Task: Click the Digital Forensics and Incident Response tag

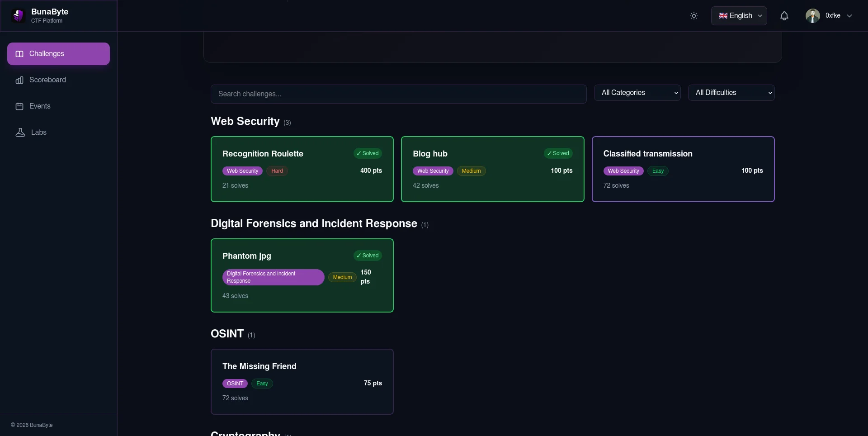Action: 273,277
